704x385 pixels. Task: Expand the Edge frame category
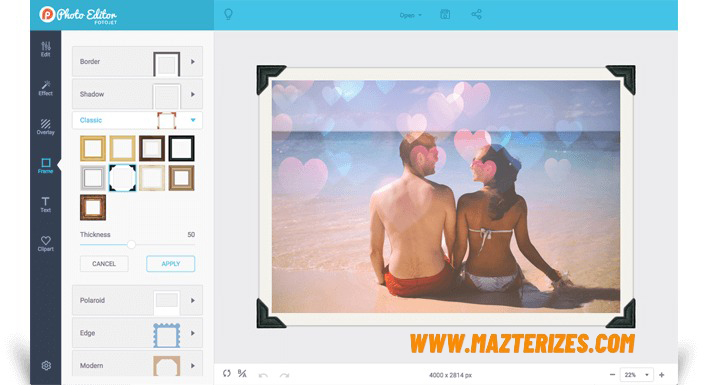(137, 333)
